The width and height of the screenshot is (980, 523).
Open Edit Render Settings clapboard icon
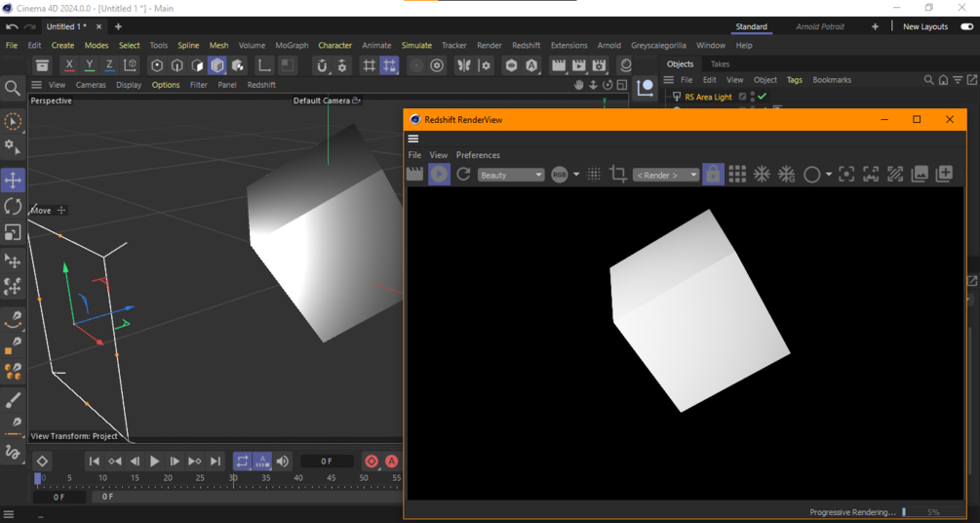599,65
